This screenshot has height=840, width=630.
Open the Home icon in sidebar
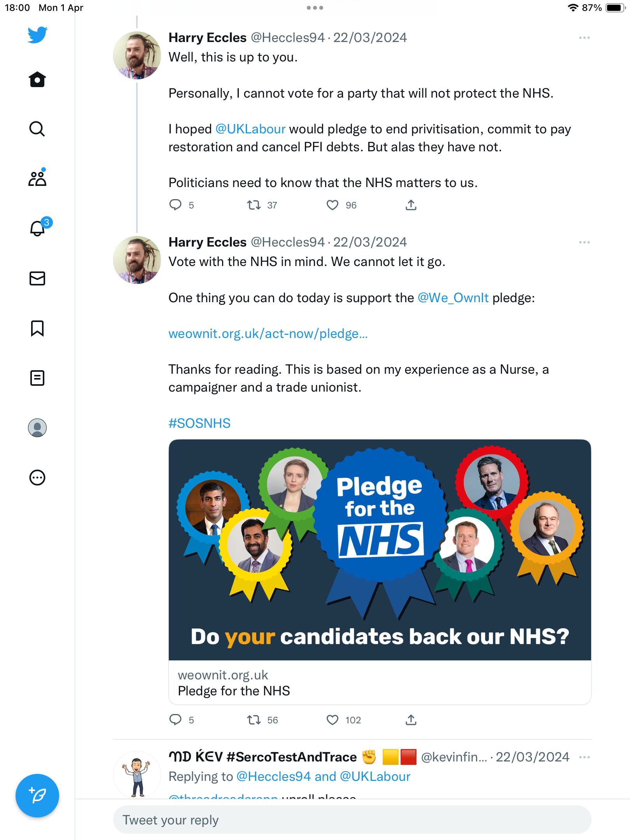[x=37, y=79]
